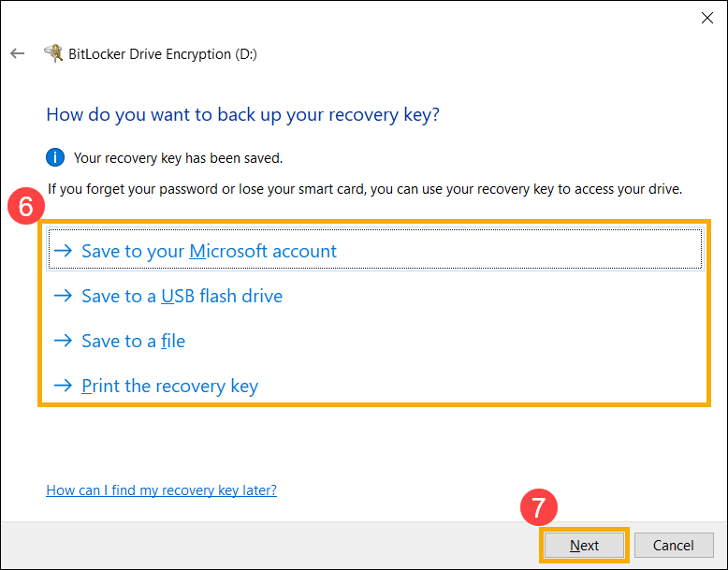Click the red step 7 marker

539,507
